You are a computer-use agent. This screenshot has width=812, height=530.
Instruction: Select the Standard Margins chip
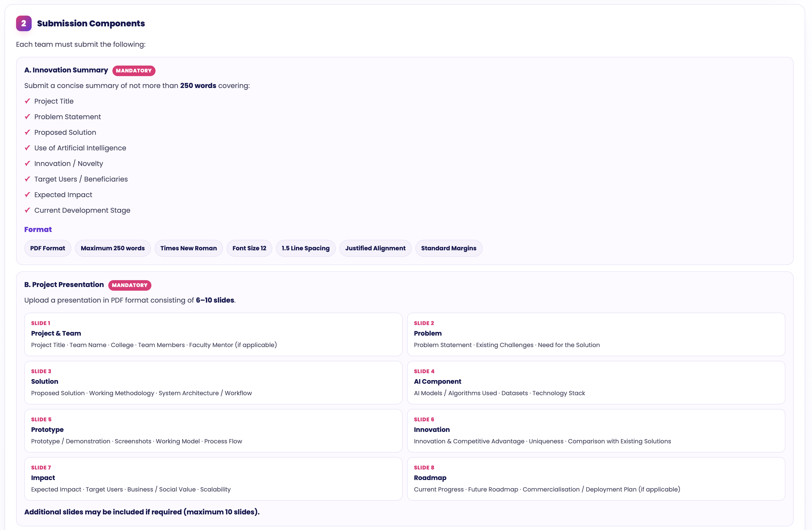click(449, 248)
